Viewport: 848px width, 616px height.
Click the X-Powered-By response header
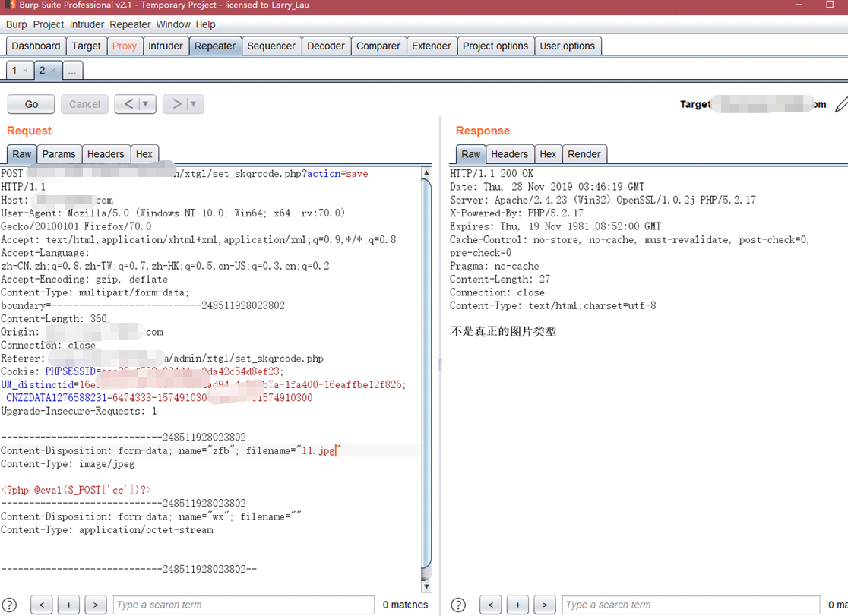pos(517,213)
